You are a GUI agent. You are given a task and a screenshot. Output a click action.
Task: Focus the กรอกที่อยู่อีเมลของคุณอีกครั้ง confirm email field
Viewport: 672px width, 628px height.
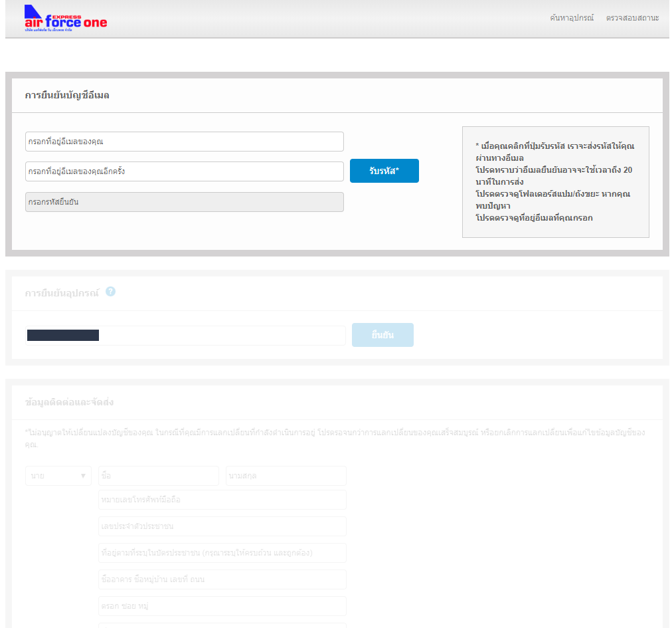pyautogui.click(x=184, y=171)
